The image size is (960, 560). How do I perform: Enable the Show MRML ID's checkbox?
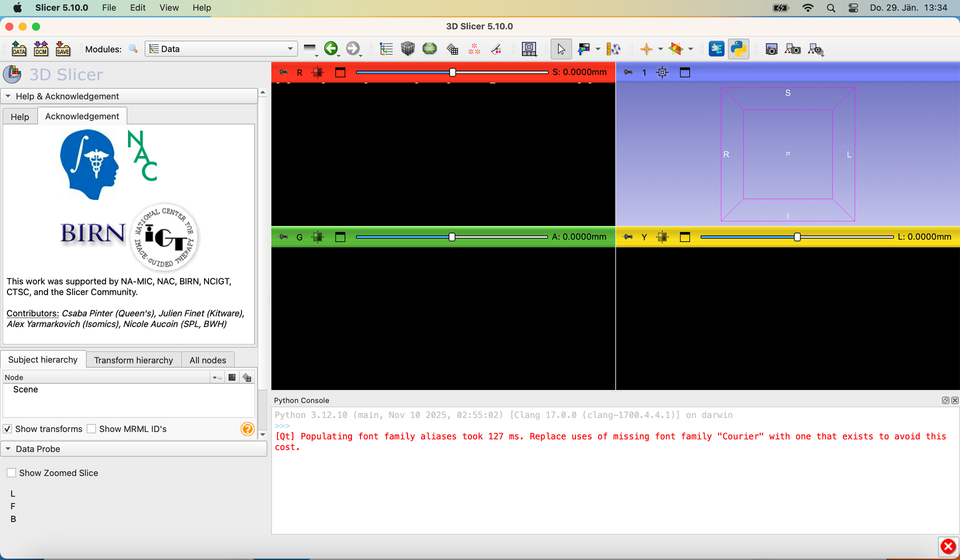click(x=91, y=429)
